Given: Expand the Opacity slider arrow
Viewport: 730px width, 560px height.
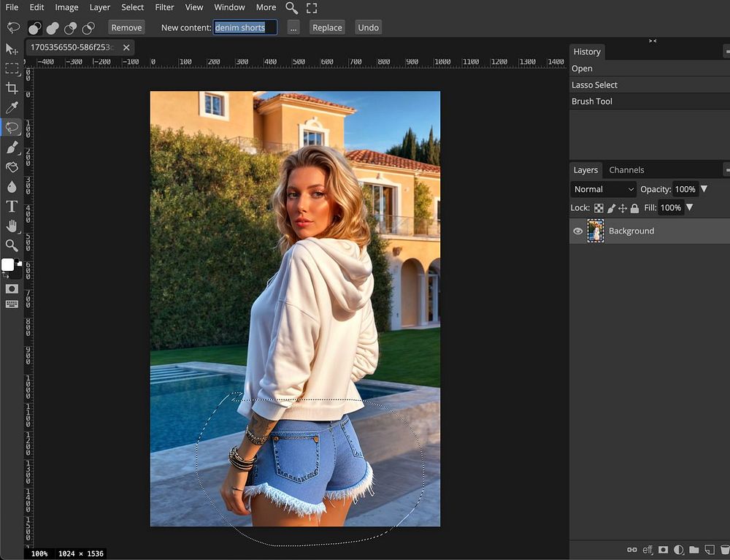Looking at the screenshot, I should 704,189.
